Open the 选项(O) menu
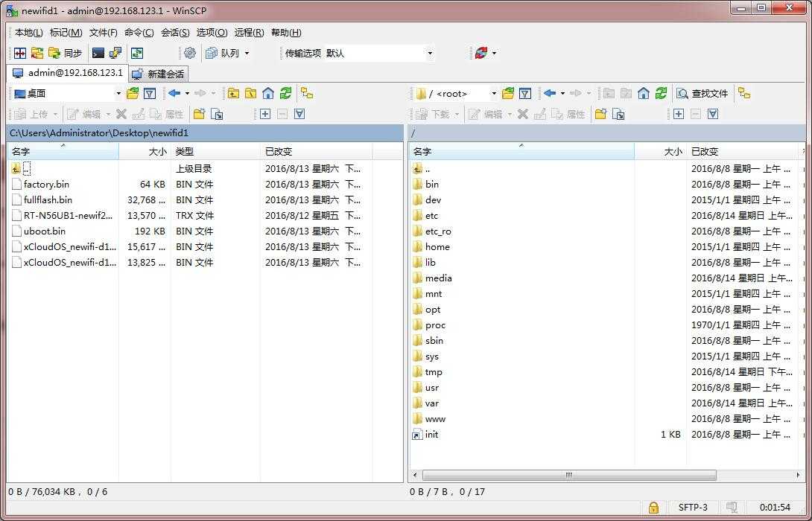 (212, 33)
